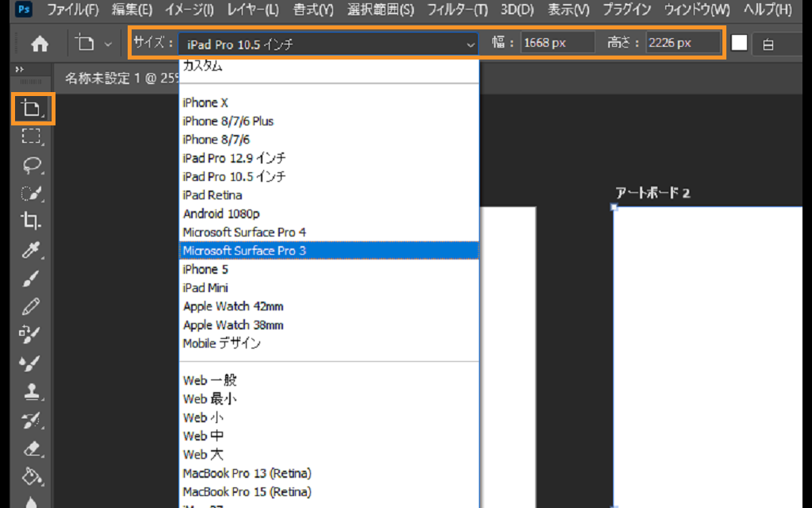Open the プラグイン menu
812x508 pixels.
tap(627, 10)
